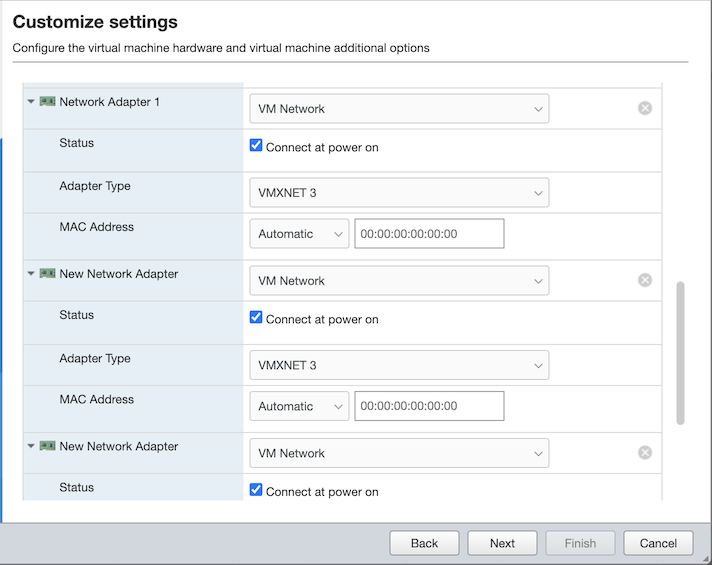Remove the bottom New Network Adapter via X
Viewport: 712px width, 565px height.
pos(645,453)
